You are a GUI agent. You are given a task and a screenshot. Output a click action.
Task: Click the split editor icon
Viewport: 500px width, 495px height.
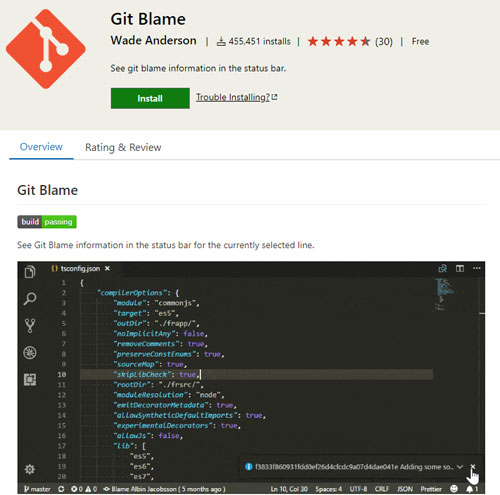coord(460,268)
